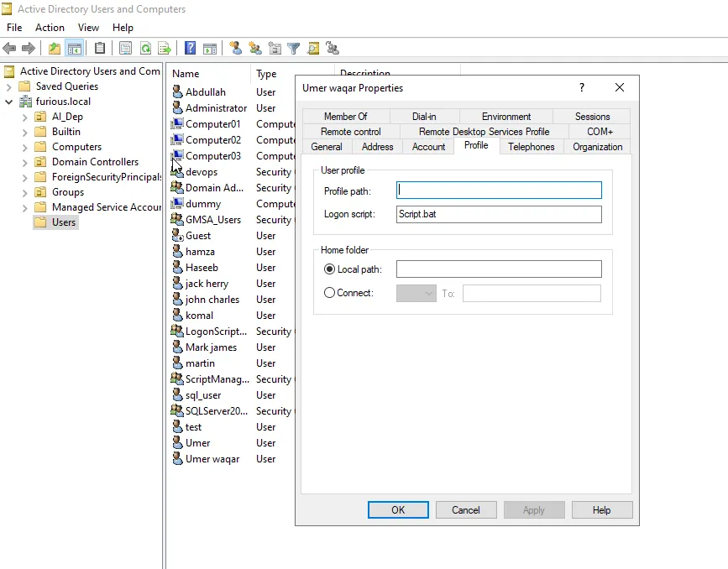728x569 pixels.
Task: Select the Connect radio button
Action: click(x=329, y=293)
